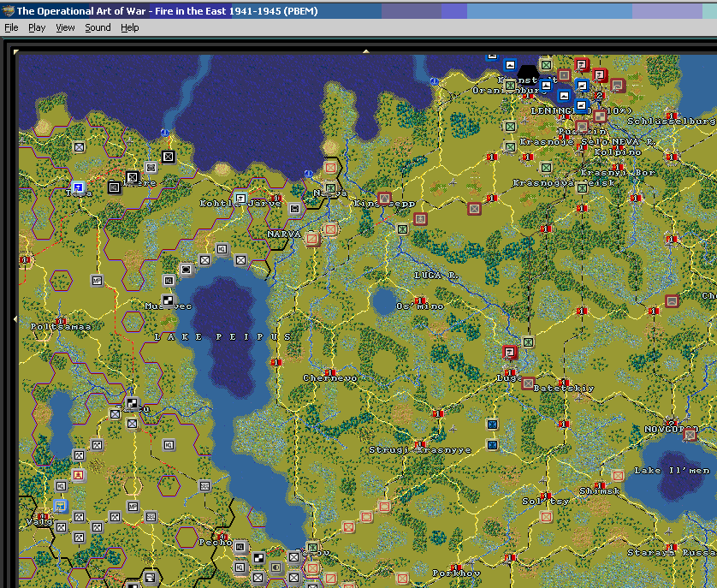Select the blue engineer unit at Valga
The width and height of the screenshot is (717, 588).
click(61, 506)
